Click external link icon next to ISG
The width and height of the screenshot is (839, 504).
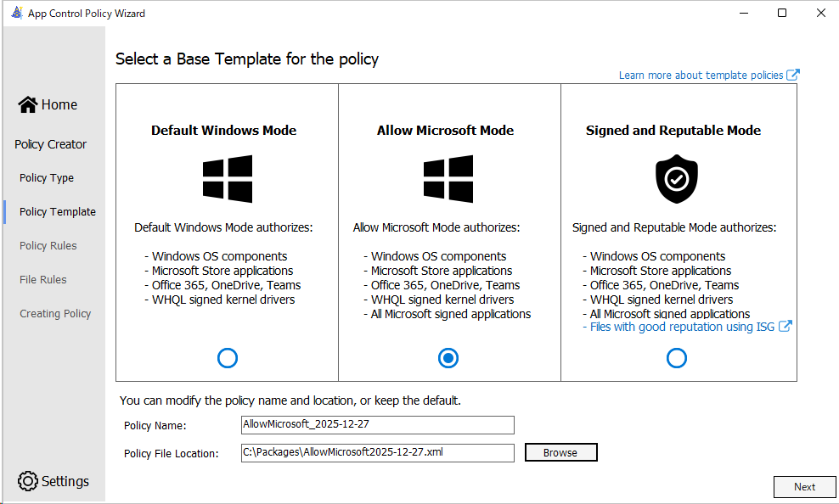(786, 327)
